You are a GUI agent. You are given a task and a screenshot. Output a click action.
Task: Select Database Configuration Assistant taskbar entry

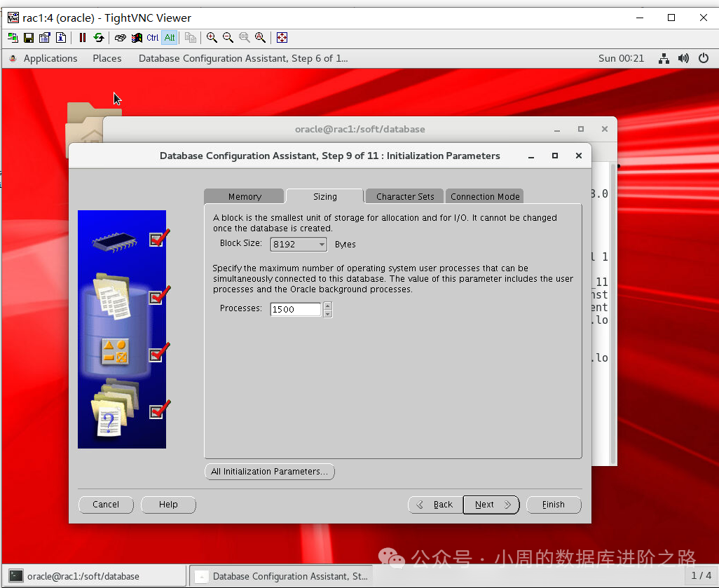tap(281, 576)
